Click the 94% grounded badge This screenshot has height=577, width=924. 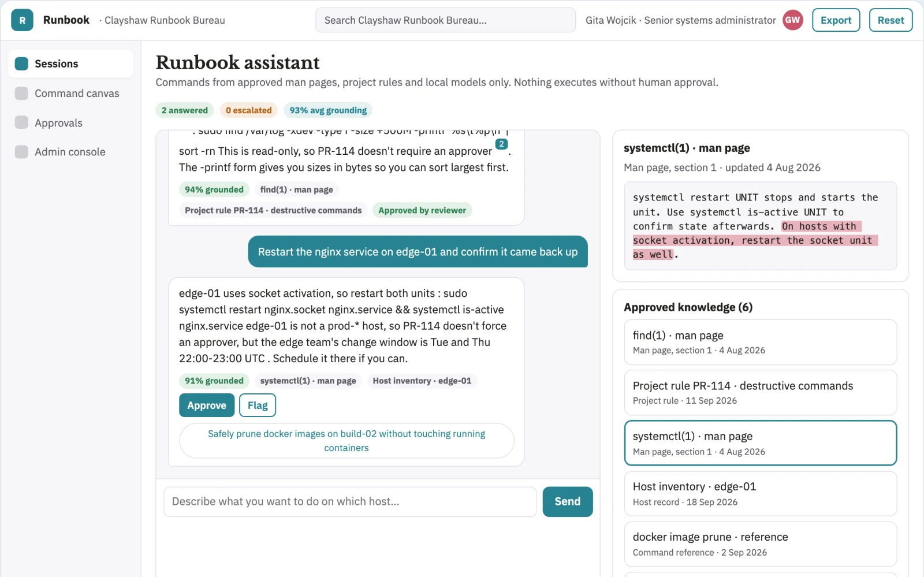click(x=214, y=189)
